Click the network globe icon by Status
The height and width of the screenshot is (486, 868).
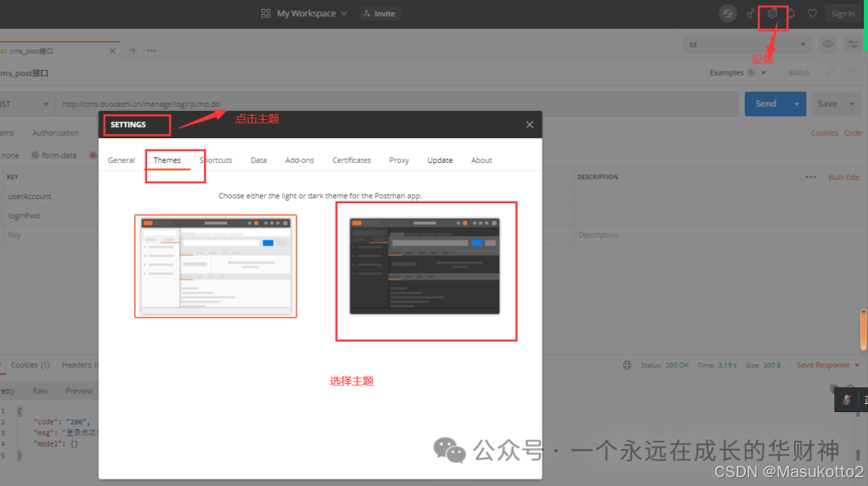tap(627, 366)
